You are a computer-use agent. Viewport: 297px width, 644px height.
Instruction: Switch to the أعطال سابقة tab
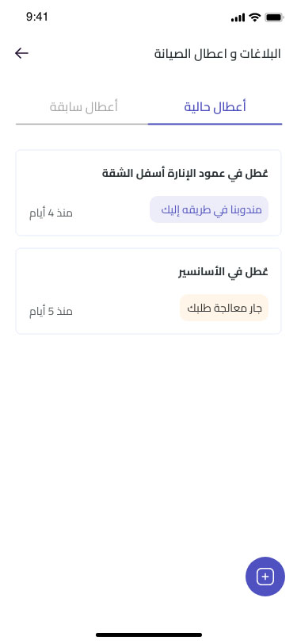pyautogui.click(x=84, y=107)
